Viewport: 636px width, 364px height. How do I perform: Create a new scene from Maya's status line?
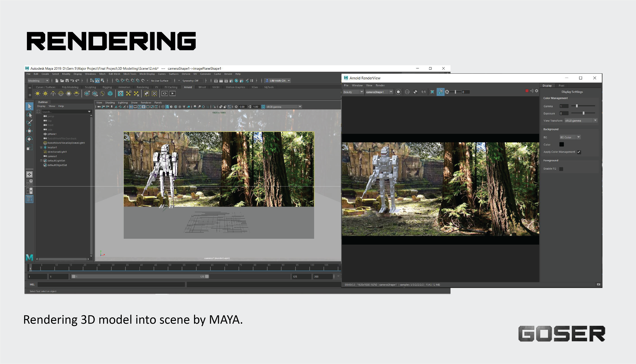coord(57,80)
